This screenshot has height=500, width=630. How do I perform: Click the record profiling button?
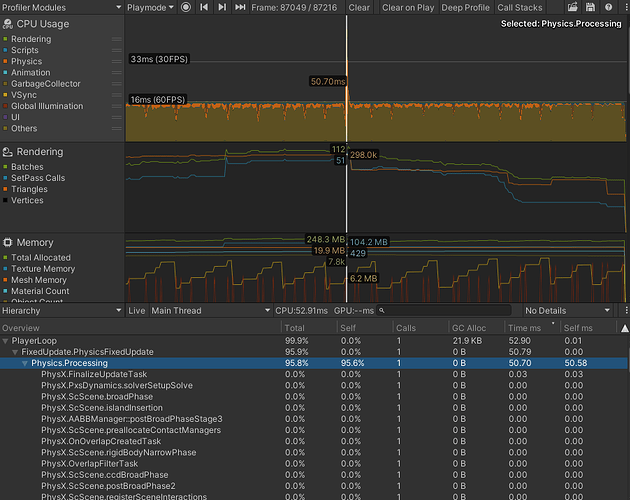tap(186, 7)
